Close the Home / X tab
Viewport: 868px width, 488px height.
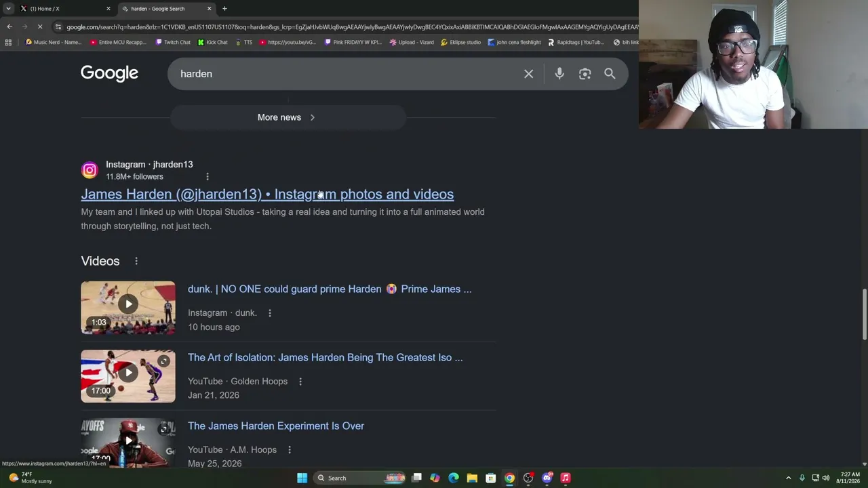[x=108, y=9]
